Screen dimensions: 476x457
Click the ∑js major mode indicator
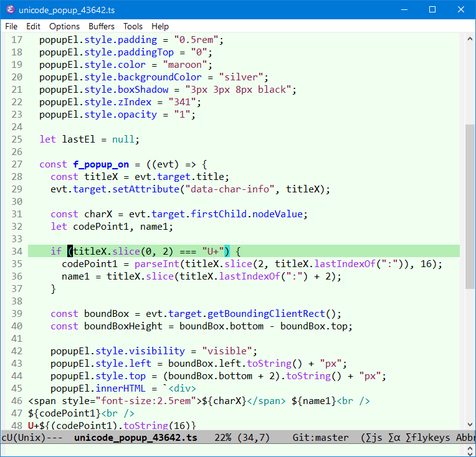coord(374,438)
